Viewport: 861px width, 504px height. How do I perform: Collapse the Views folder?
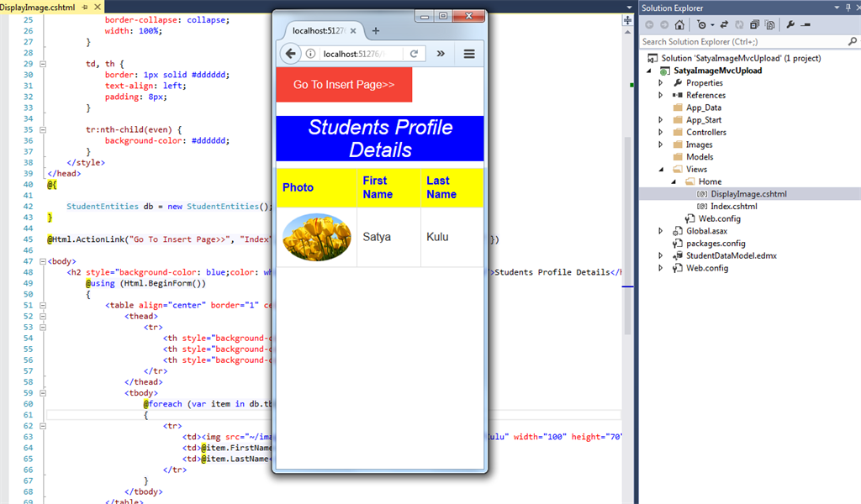click(x=661, y=169)
